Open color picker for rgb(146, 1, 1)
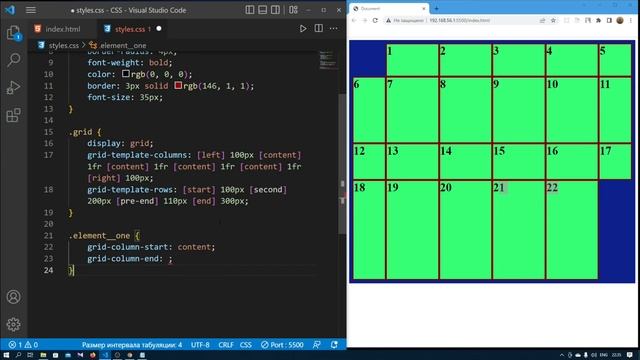The width and height of the screenshot is (640, 360). 178,85
